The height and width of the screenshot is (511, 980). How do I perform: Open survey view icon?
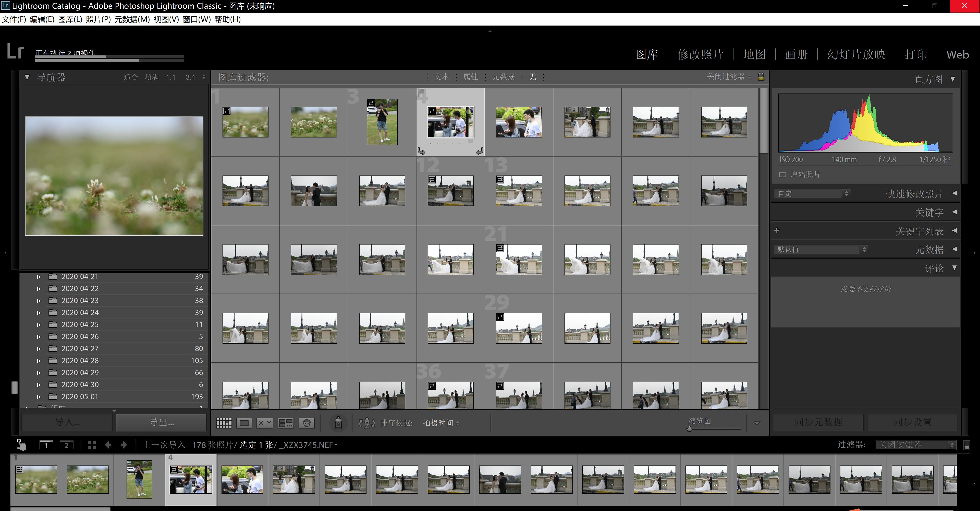(x=286, y=423)
